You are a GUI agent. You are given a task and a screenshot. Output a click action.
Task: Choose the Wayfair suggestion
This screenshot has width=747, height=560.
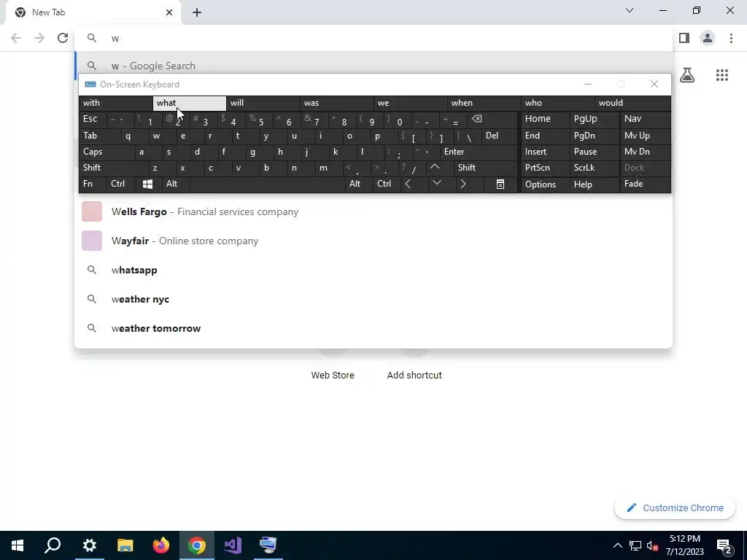[374, 241]
